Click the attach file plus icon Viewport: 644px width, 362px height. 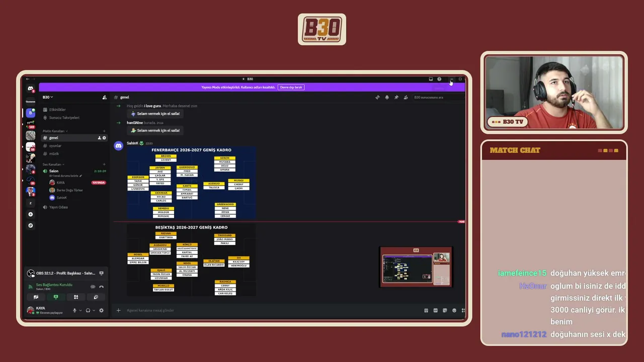[119, 310]
